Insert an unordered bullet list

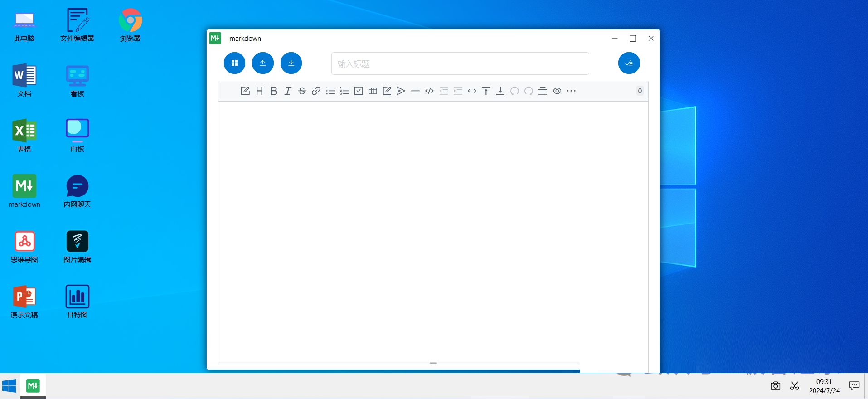click(330, 91)
